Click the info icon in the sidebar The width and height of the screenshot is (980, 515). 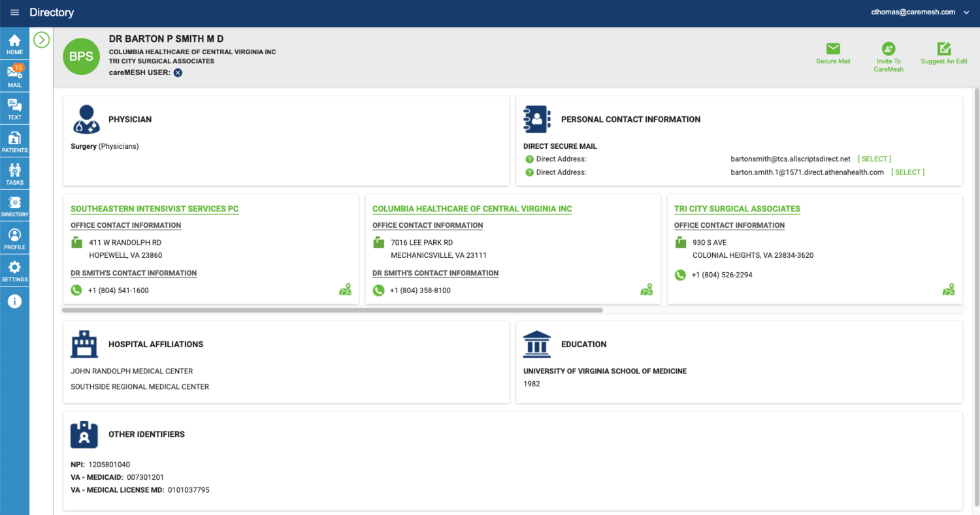[14, 301]
